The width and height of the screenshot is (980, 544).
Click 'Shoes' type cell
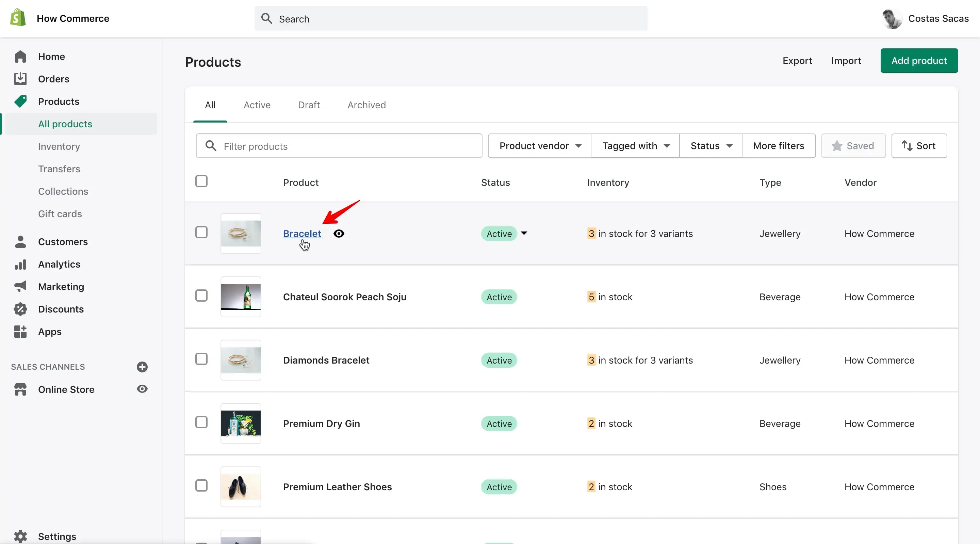coord(773,487)
